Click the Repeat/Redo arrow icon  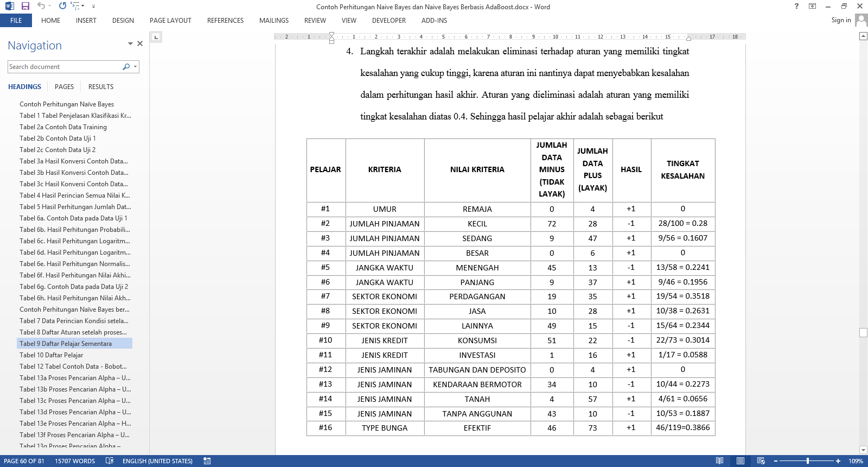pyautogui.click(x=62, y=6)
